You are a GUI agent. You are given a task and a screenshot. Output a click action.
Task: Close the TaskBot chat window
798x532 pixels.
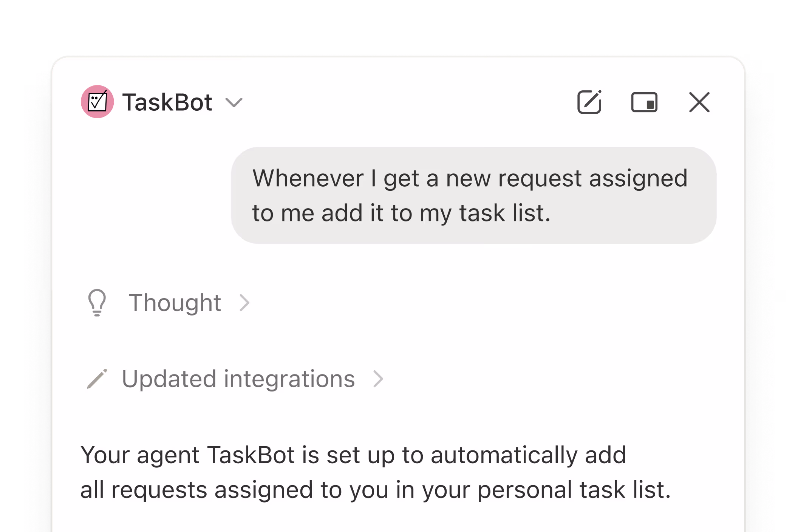(699, 102)
